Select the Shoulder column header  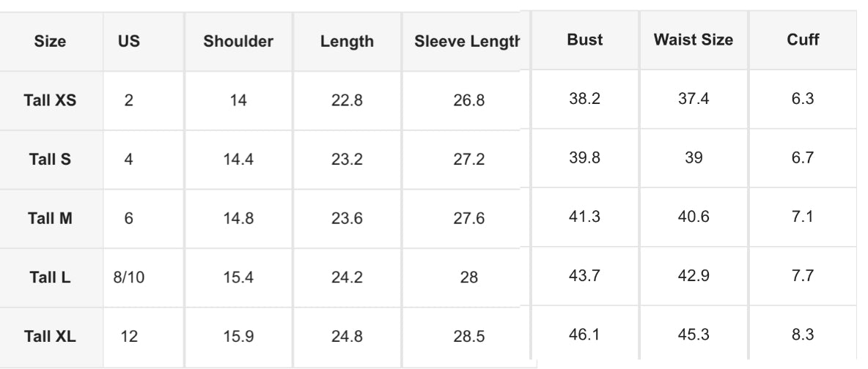(238, 42)
